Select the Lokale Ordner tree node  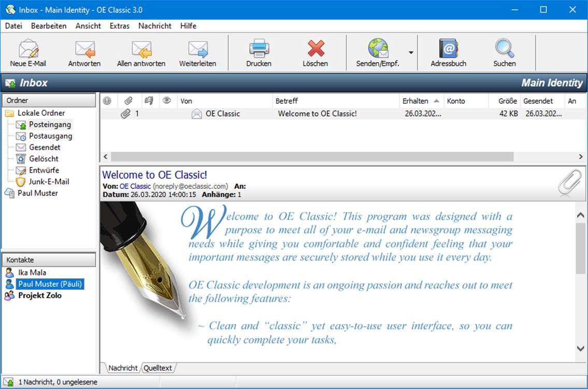[41, 113]
